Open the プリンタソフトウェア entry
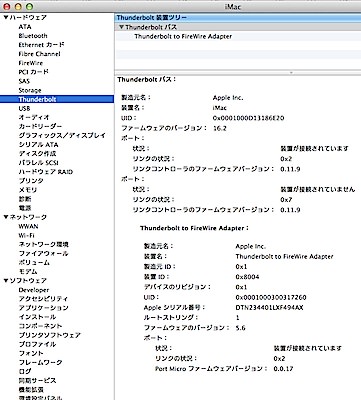This screenshot has height=400, width=361. pyautogui.click(x=49, y=335)
